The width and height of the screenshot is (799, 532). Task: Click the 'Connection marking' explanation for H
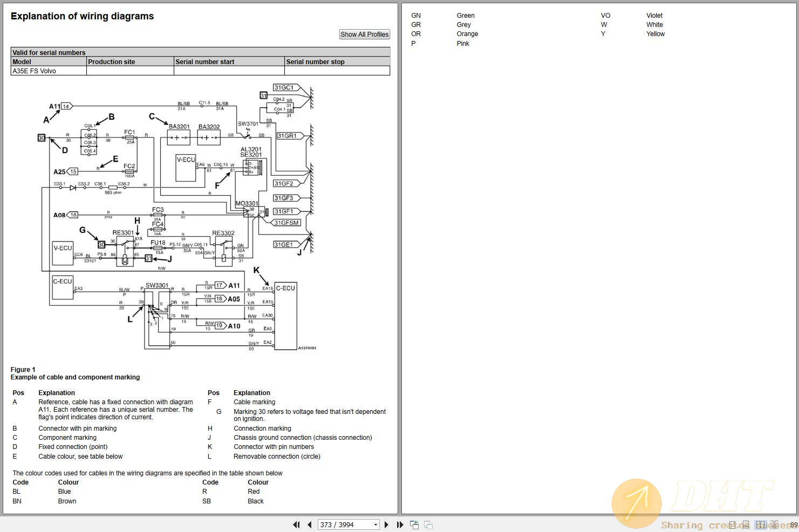point(262,429)
